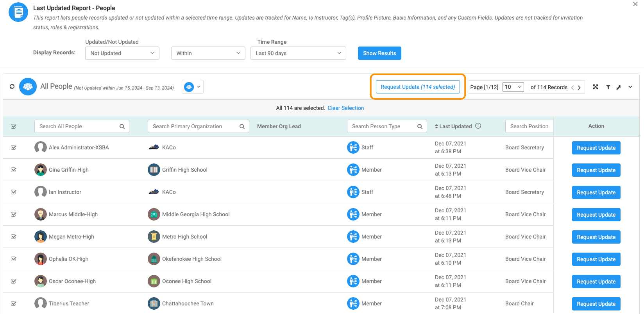The height and width of the screenshot is (314, 644).
Task: Uncheck the Marcus Middle-High row checkbox
Action: click(x=14, y=214)
